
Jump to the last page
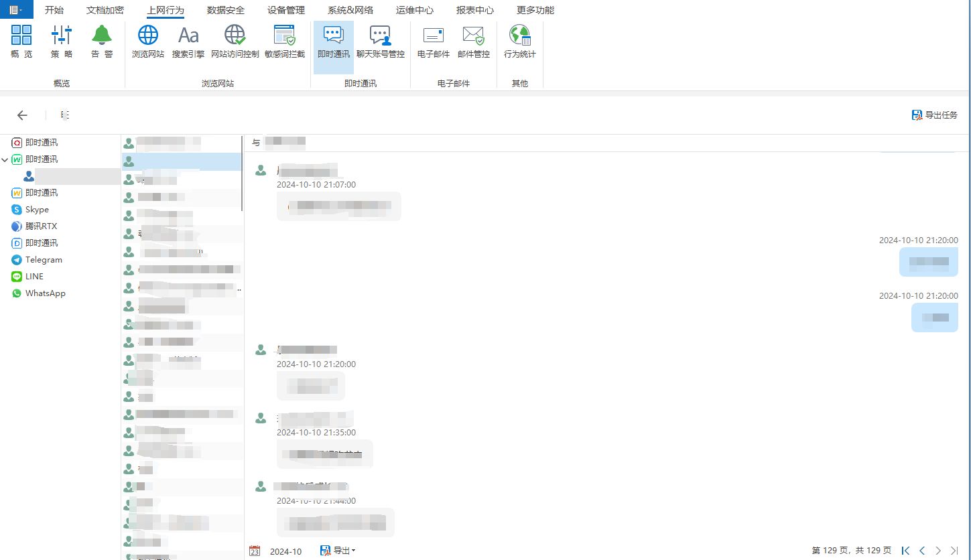click(954, 551)
